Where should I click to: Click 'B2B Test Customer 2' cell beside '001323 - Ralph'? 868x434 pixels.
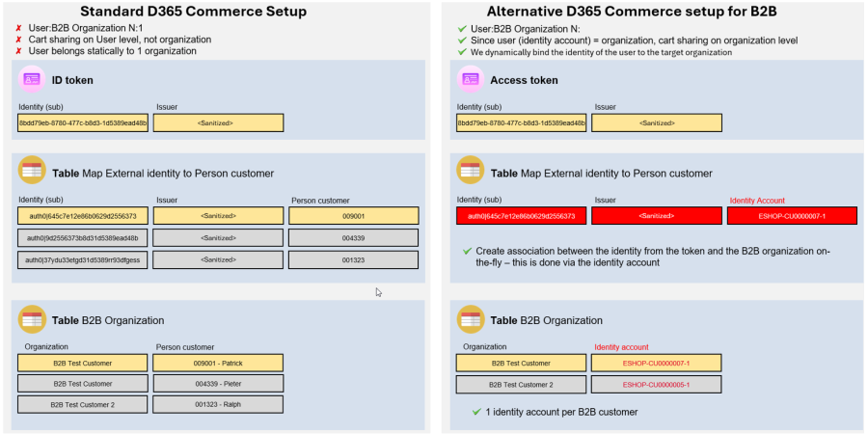[83, 405]
